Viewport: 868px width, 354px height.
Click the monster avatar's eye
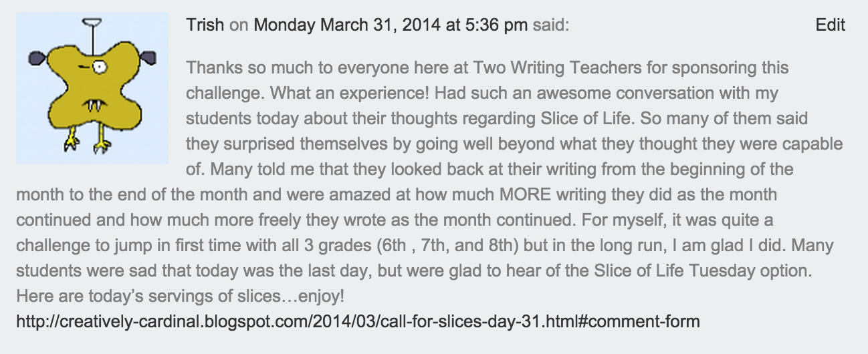pos(99,67)
